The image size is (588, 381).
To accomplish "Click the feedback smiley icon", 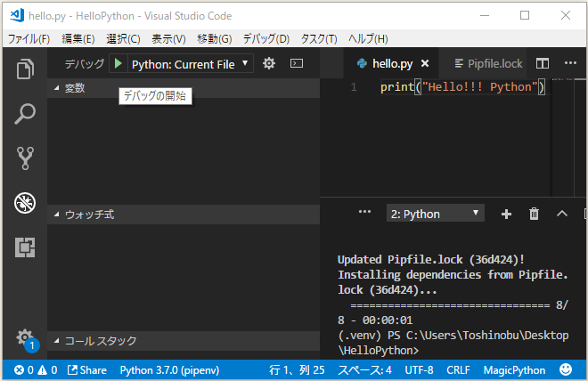I will coord(566,369).
